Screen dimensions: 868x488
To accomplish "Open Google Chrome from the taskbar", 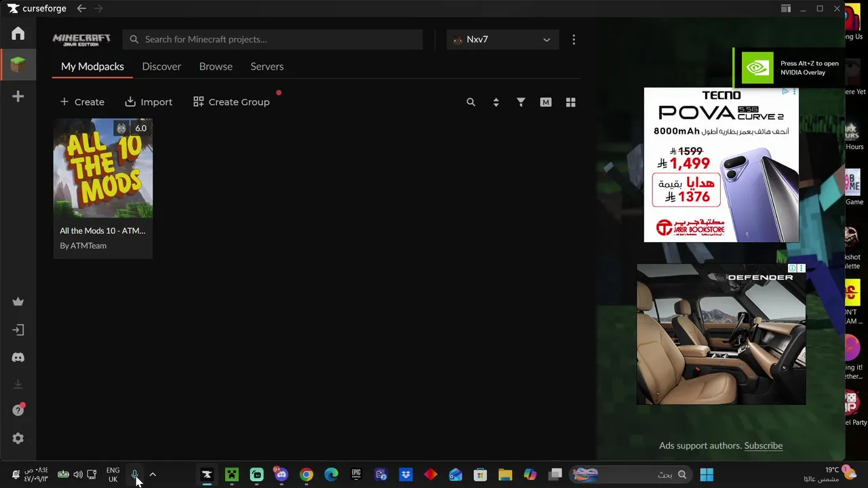I will pos(307,474).
